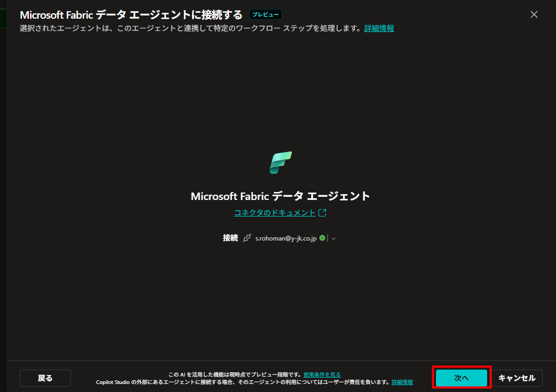Click the external-link icon beside コネクタのドキュメント
Image resolution: width=556 pixels, height=392 pixels.
click(322, 213)
